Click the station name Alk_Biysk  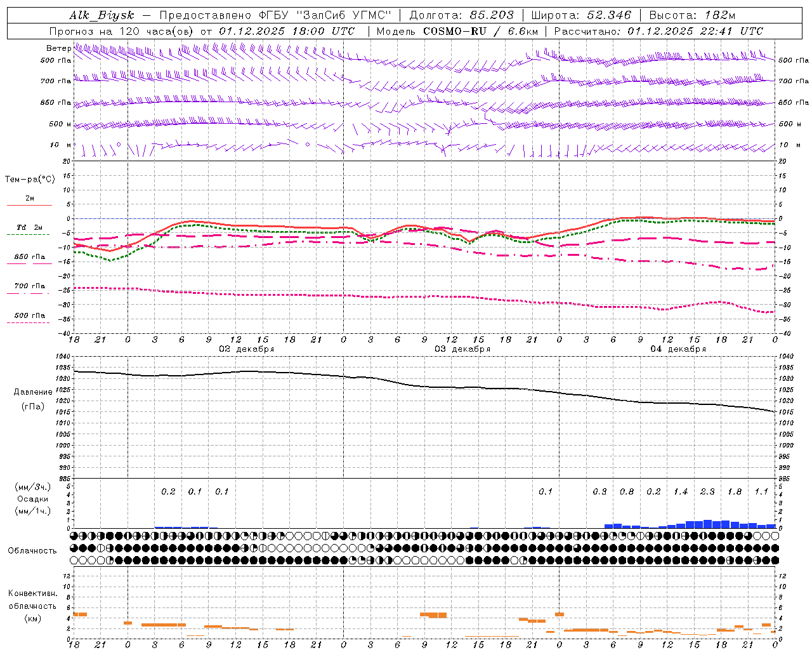click(101, 15)
